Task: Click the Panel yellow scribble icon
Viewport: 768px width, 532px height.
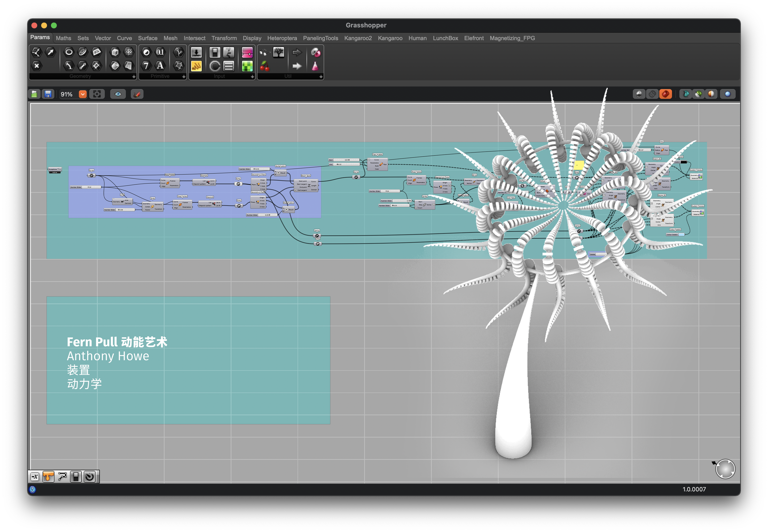Action: [196, 66]
